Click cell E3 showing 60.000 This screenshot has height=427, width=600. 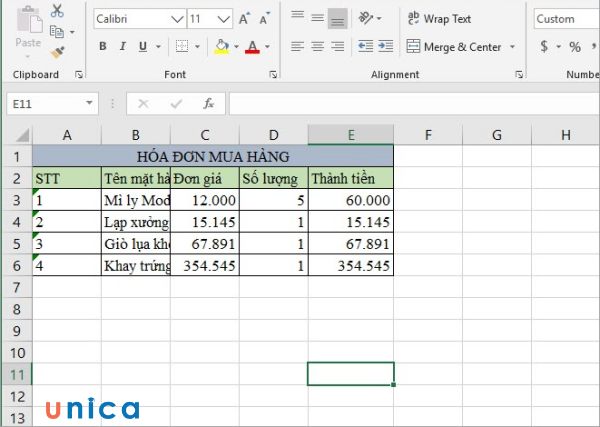pyautogui.click(x=351, y=200)
